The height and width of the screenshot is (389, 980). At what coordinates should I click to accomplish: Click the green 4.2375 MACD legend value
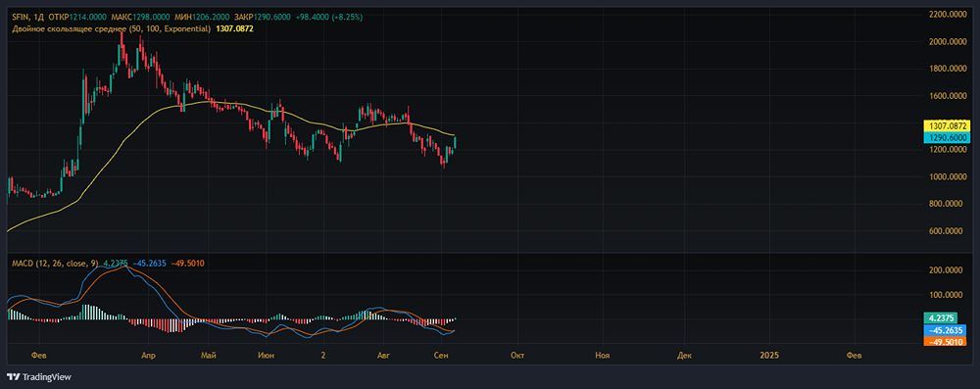[x=117, y=264]
